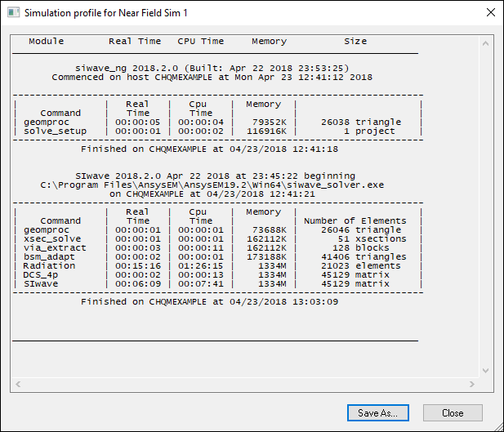
Task: Click the SIwave CPU time '00:07:41'
Action: [201, 284]
